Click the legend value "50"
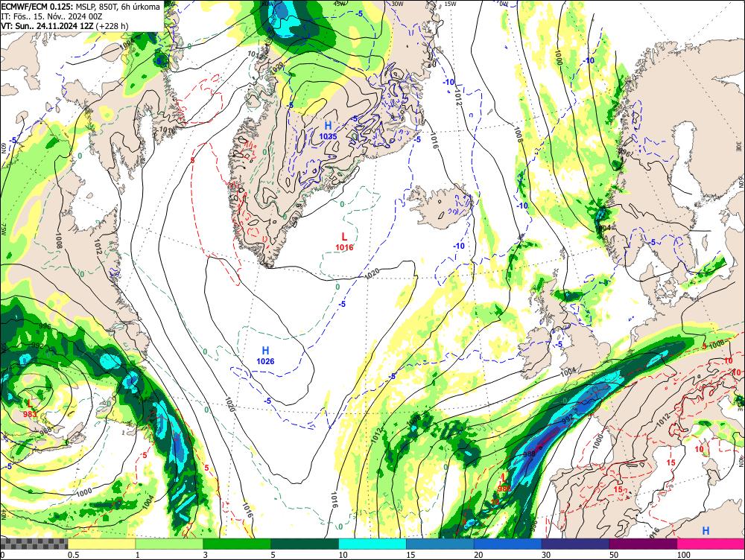This screenshot has height=560, width=745. click(x=614, y=555)
